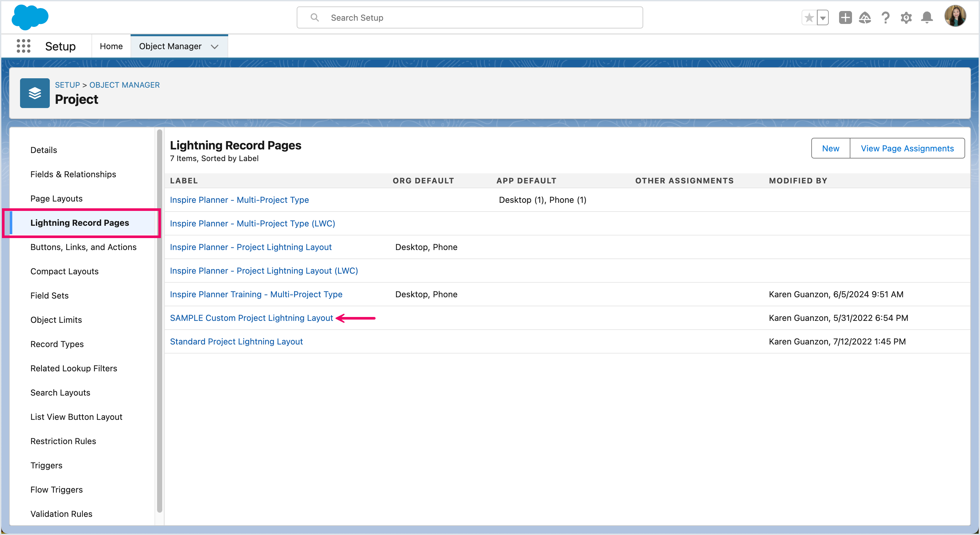Open Inspire Planner Training - Multi-Project Type
Viewport: 980px width, 535px height.
point(256,294)
